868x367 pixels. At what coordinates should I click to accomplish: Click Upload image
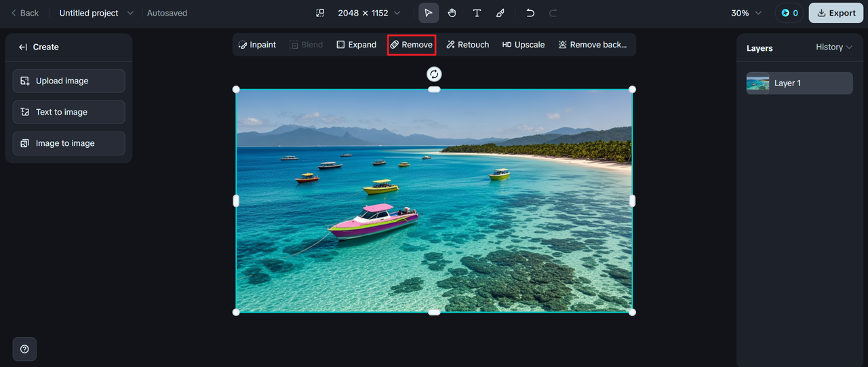pos(68,81)
